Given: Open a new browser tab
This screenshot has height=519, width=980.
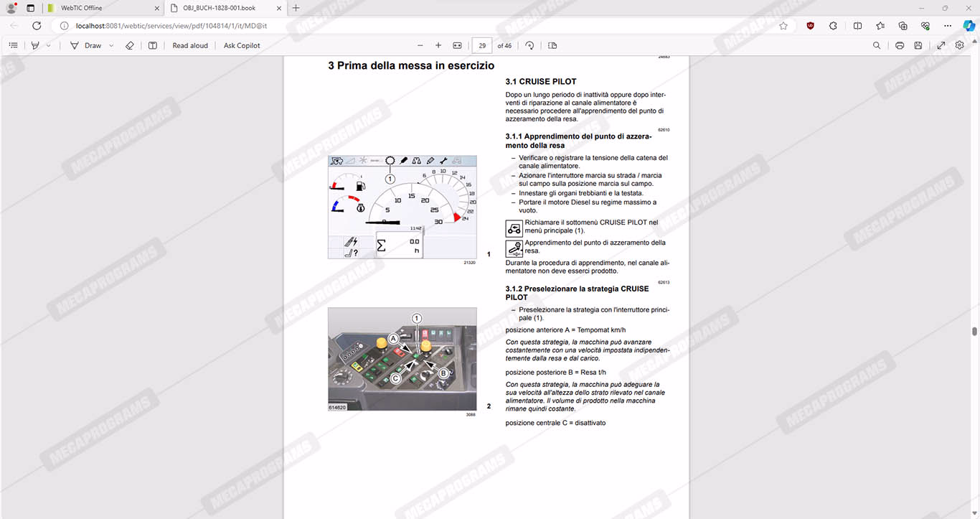Looking at the screenshot, I should (296, 8).
